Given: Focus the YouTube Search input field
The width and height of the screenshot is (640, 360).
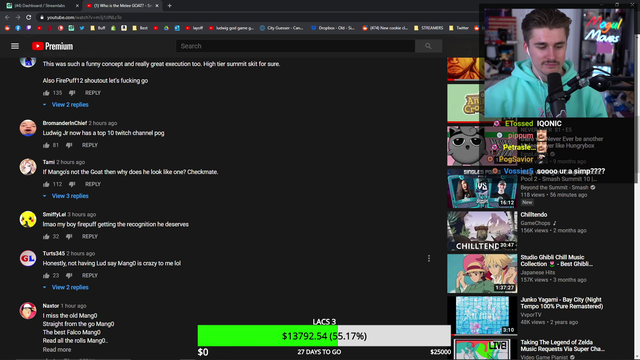Looking at the screenshot, I should click(296, 46).
